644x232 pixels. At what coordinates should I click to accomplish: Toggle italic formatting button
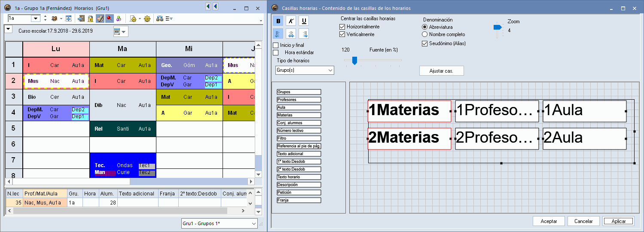tap(291, 21)
